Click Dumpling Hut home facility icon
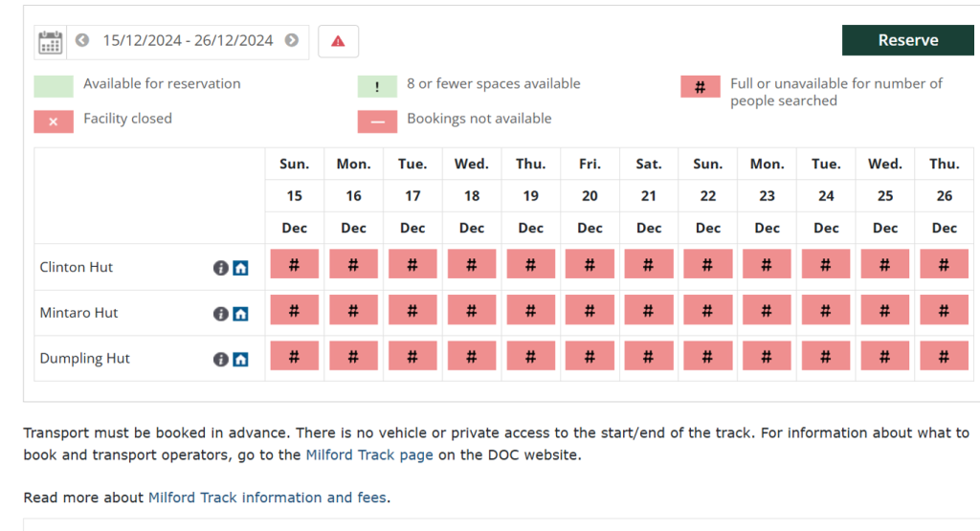This screenshot has height=531, width=980. click(240, 360)
